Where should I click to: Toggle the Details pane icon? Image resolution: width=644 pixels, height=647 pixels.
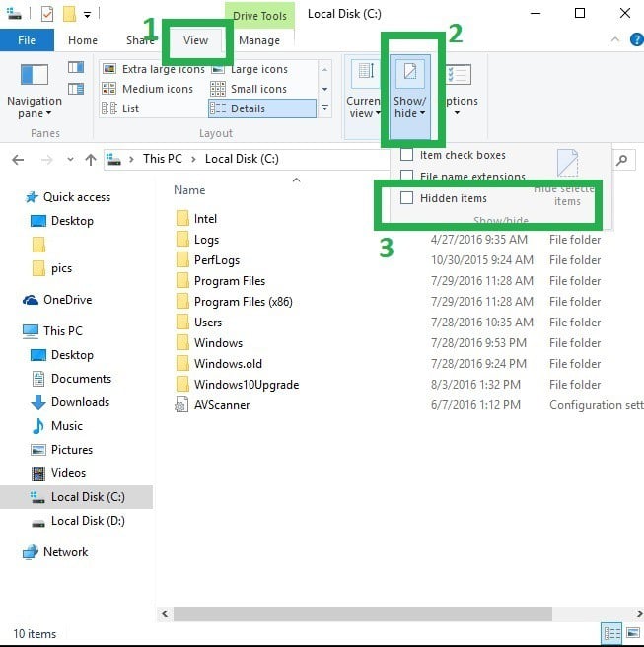click(x=76, y=89)
